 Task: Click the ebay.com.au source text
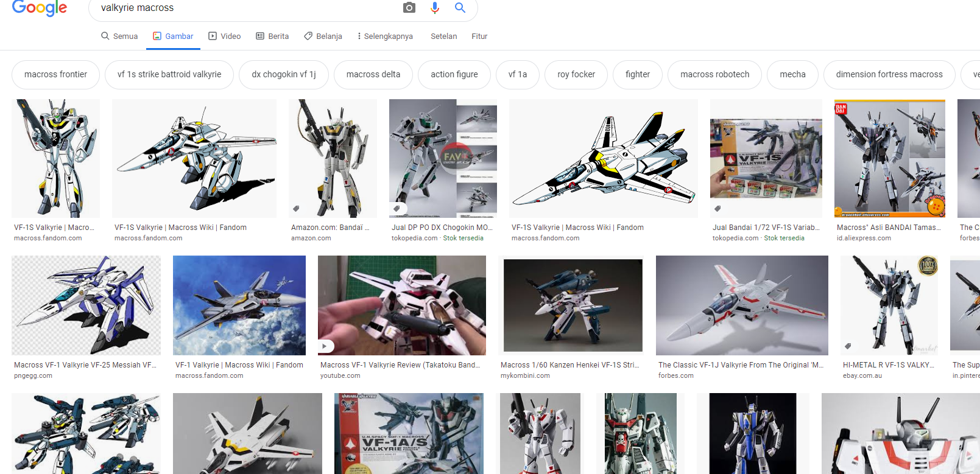(x=862, y=376)
